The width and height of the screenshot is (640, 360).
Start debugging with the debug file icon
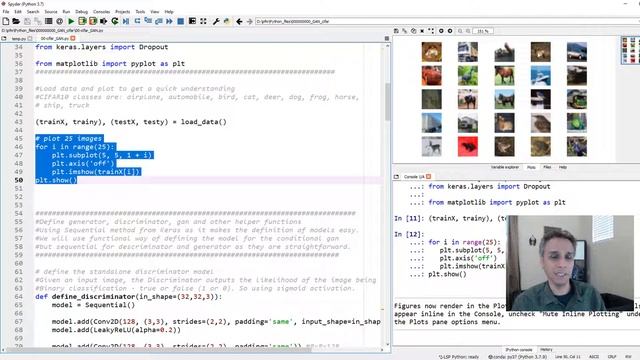click(x=126, y=21)
